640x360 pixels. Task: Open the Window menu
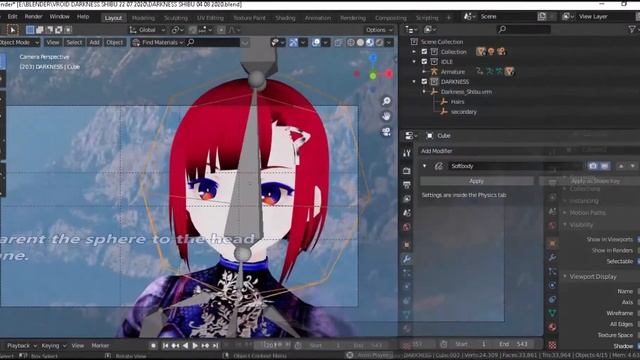pos(59,17)
